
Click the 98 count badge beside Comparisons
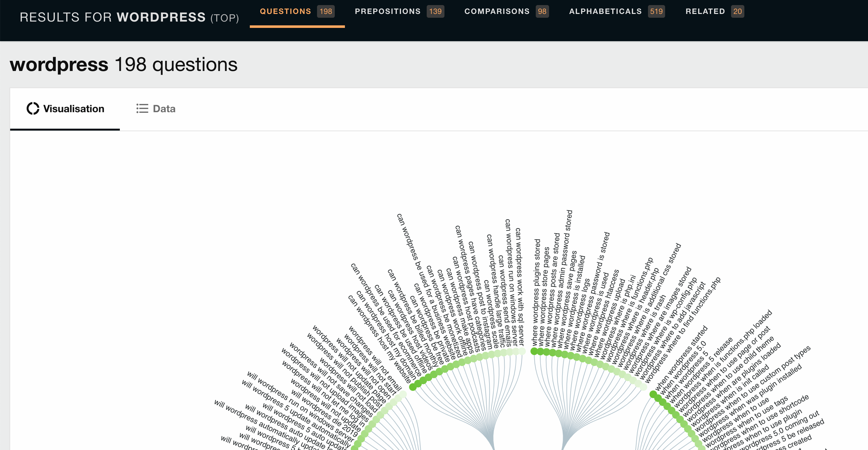coord(542,11)
